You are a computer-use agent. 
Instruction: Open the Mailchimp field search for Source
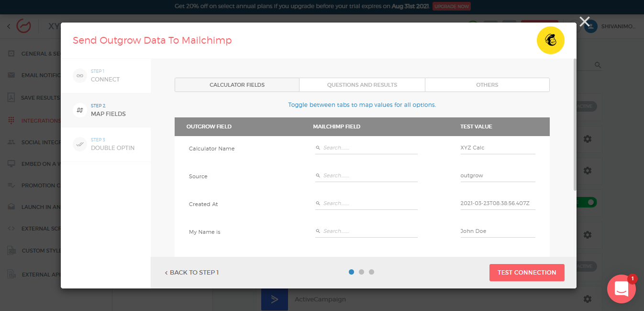tap(366, 176)
